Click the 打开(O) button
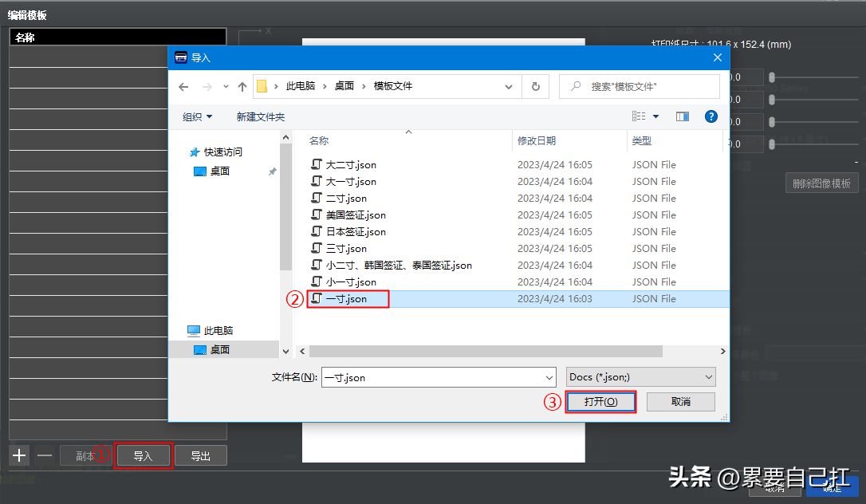 pos(600,402)
